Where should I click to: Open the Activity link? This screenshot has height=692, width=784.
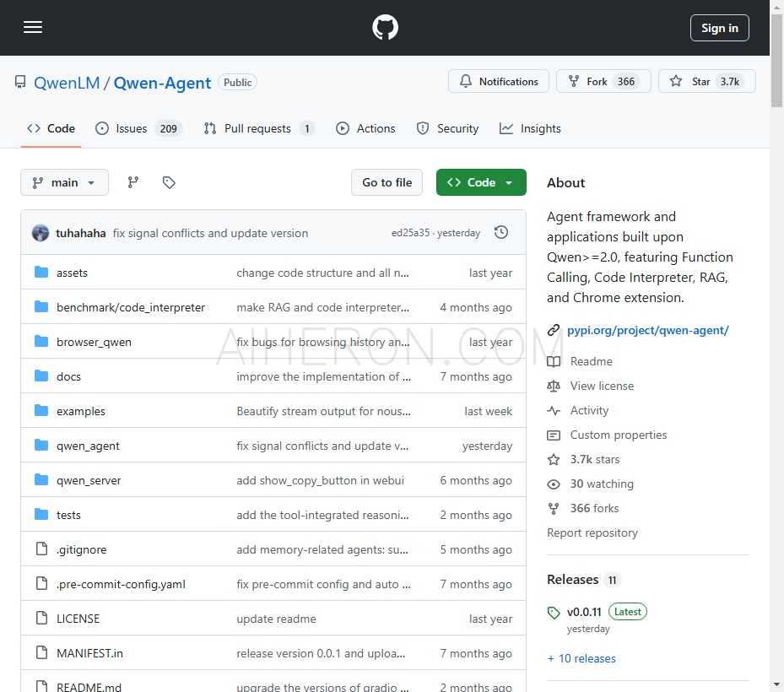[590, 410]
